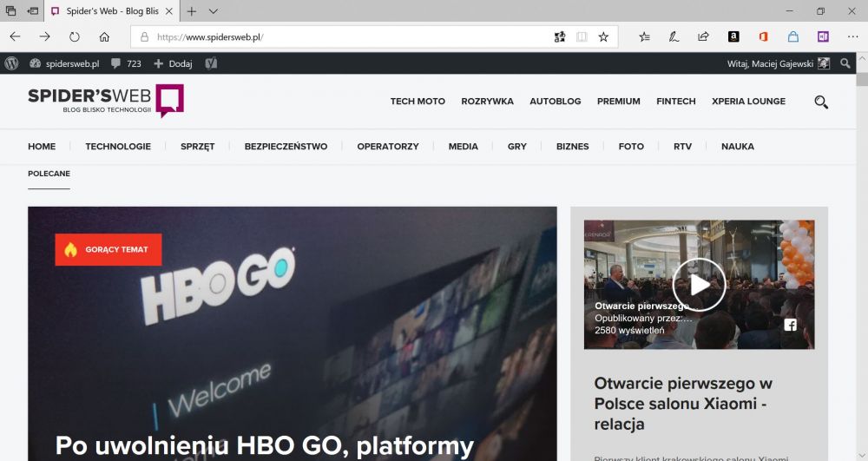Select the SPRZĘT category
868x461 pixels.
tap(198, 146)
